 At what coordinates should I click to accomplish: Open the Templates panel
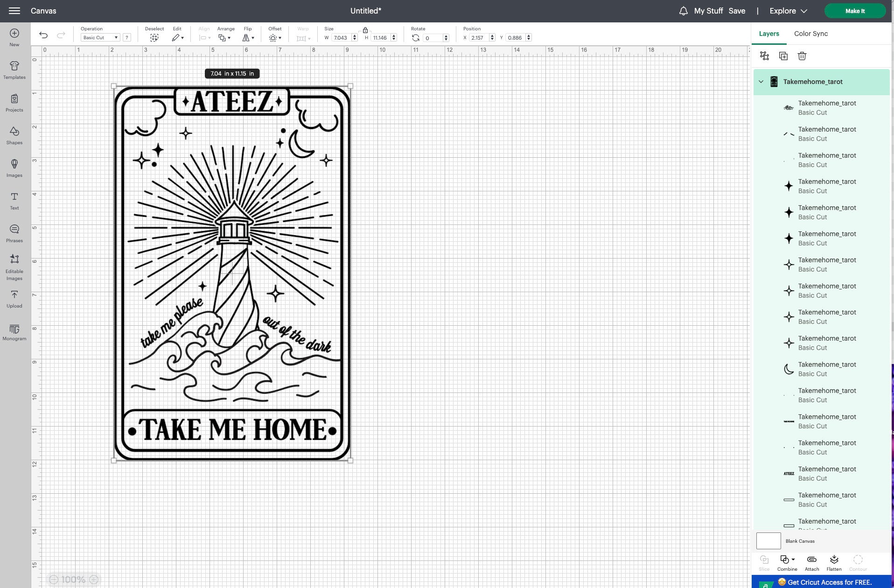click(14, 70)
